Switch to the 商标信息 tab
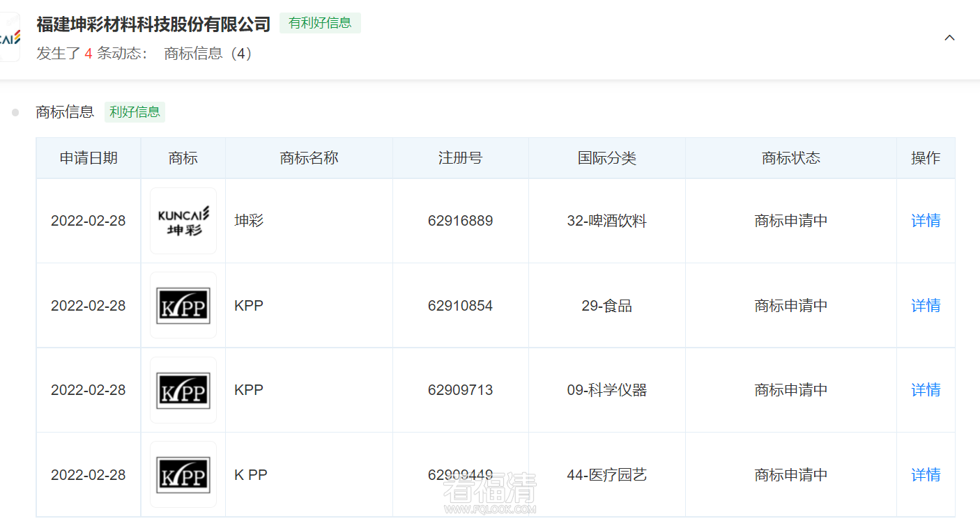 click(65, 111)
